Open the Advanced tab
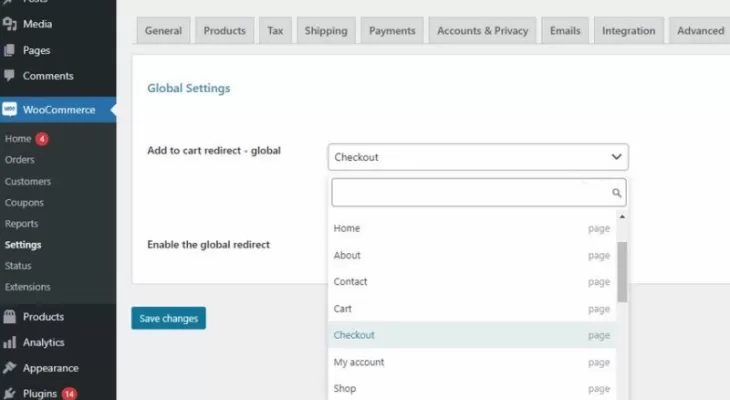The image size is (730, 400). pos(700,31)
